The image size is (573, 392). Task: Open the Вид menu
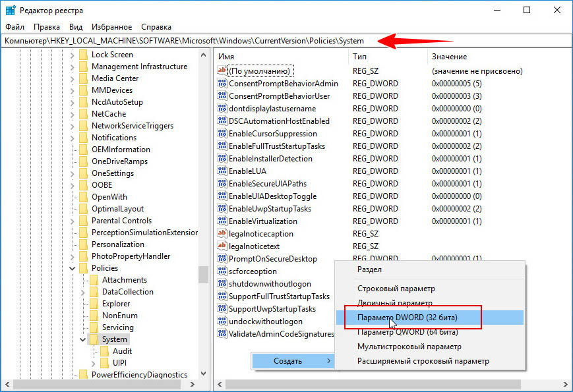76,27
